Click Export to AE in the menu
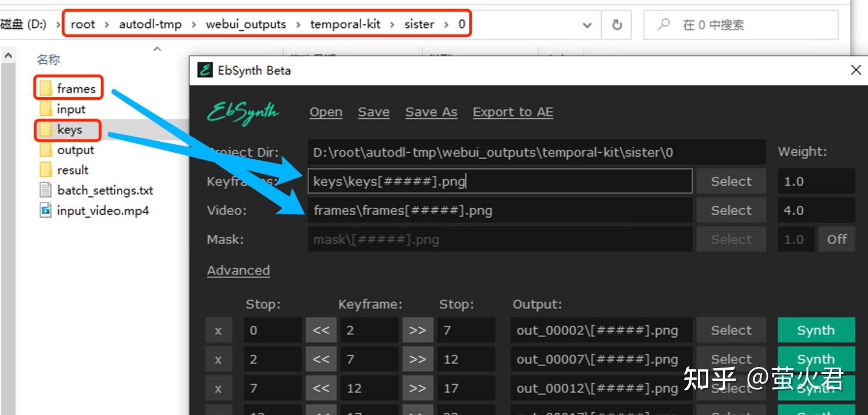 pos(513,112)
